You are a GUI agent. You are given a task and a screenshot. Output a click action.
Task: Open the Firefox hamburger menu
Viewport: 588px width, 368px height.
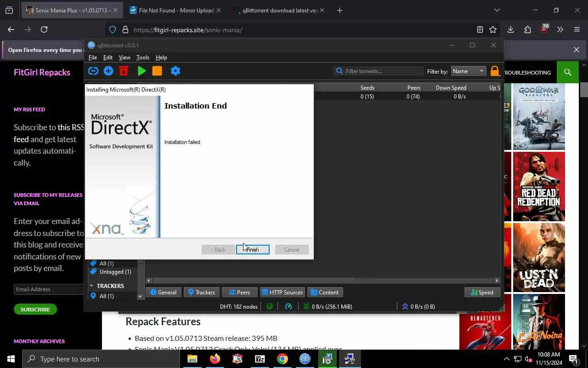pos(577,29)
